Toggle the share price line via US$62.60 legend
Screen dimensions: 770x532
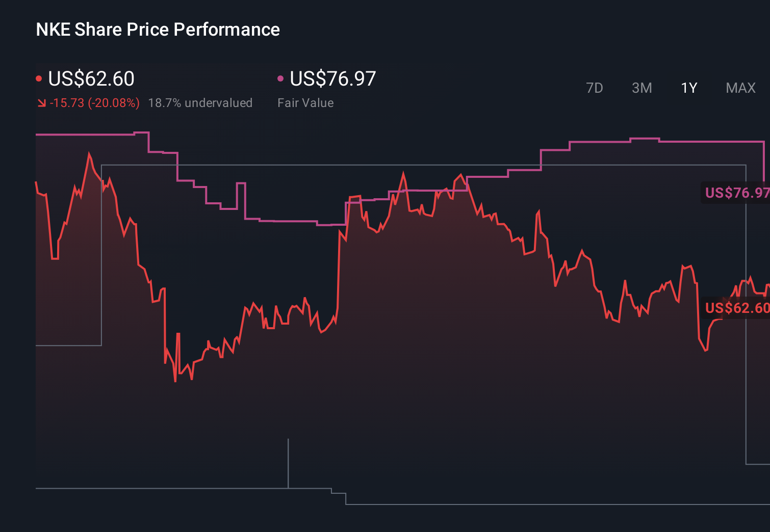coord(91,79)
